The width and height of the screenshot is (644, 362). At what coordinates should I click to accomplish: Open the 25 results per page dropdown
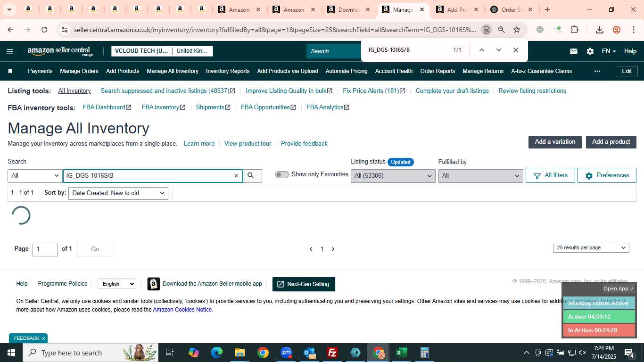591,247
